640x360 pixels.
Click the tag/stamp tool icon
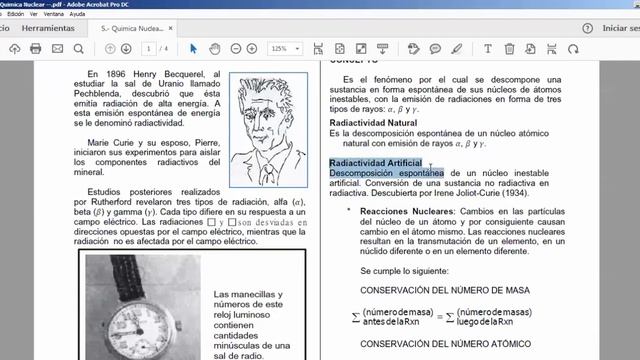[x=413, y=49]
